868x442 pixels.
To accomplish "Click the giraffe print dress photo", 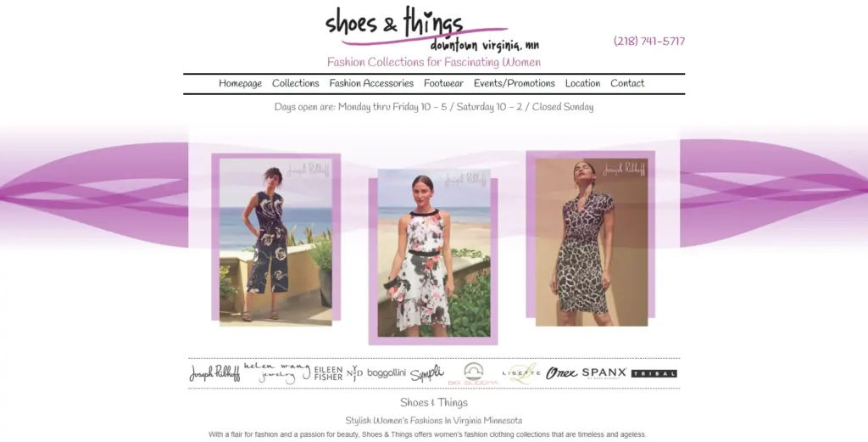I will tap(591, 242).
